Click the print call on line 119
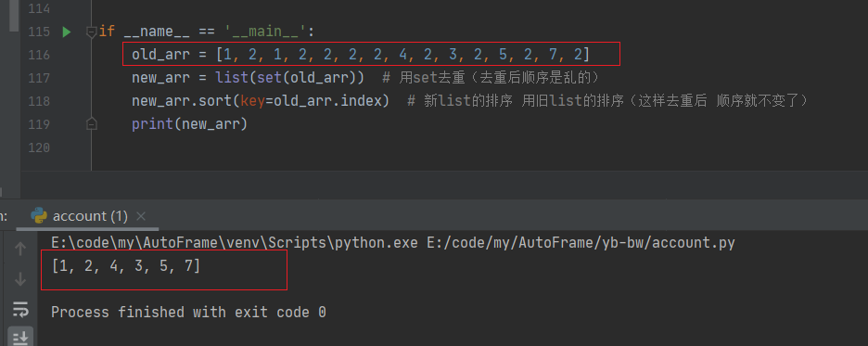This screenshot has width=868, height=346. coord(152,124)
